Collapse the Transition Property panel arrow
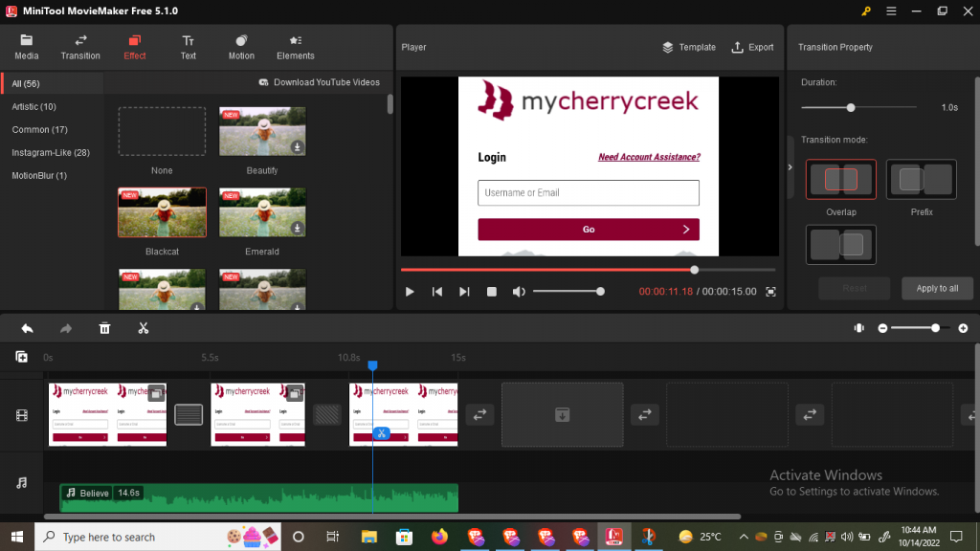The width and height of the screenshot is (980, 551). (790, 167)
